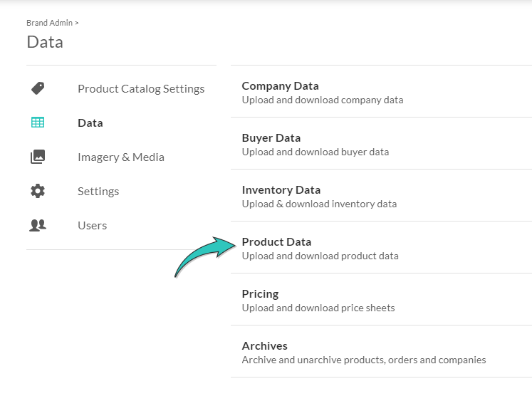Screen dimensions: 532x401
Task: Click 'Upload and download price sheets' description
Action: 318,308
